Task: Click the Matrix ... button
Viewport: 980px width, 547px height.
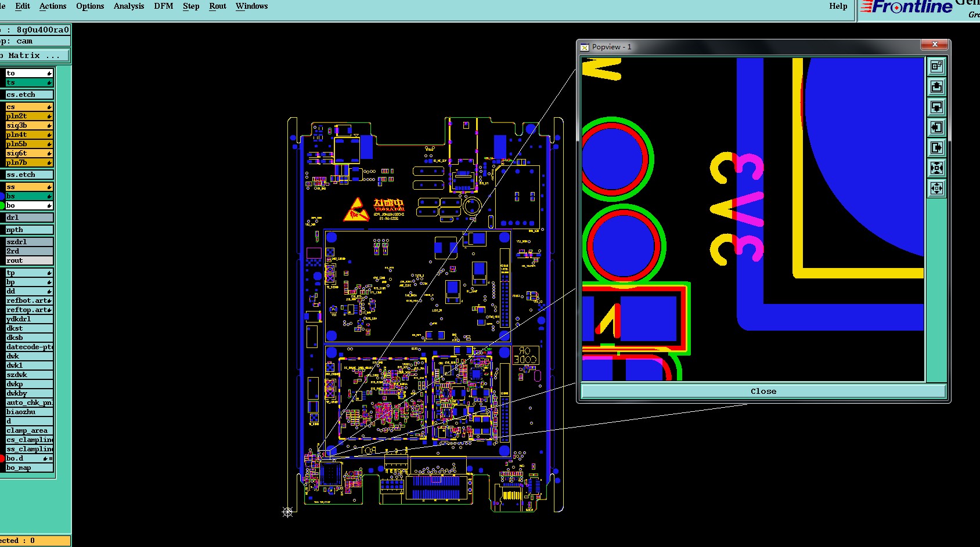Action: (x=34, y=56)
